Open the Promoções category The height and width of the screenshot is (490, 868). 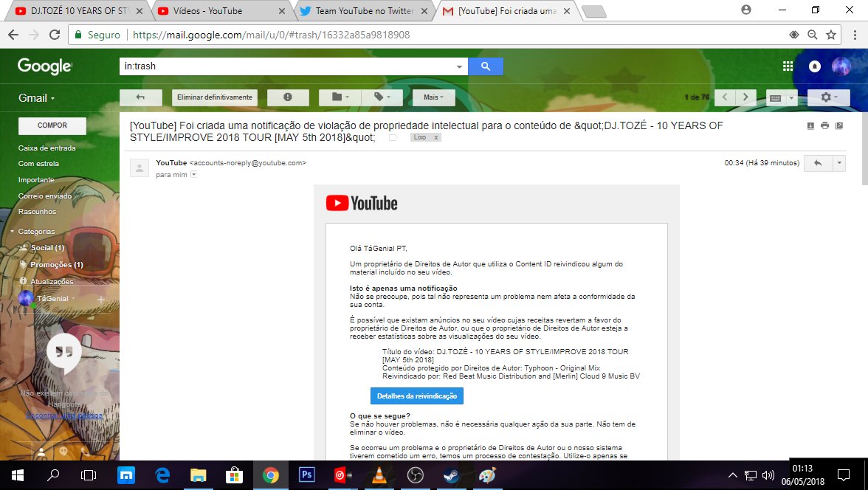(x=56, y=265)
